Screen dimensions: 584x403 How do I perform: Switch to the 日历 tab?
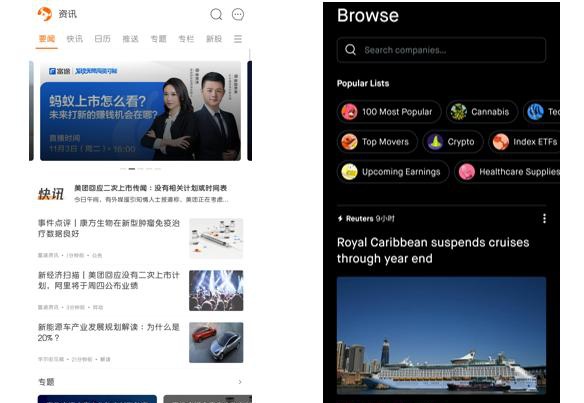(x=102, y=39)
